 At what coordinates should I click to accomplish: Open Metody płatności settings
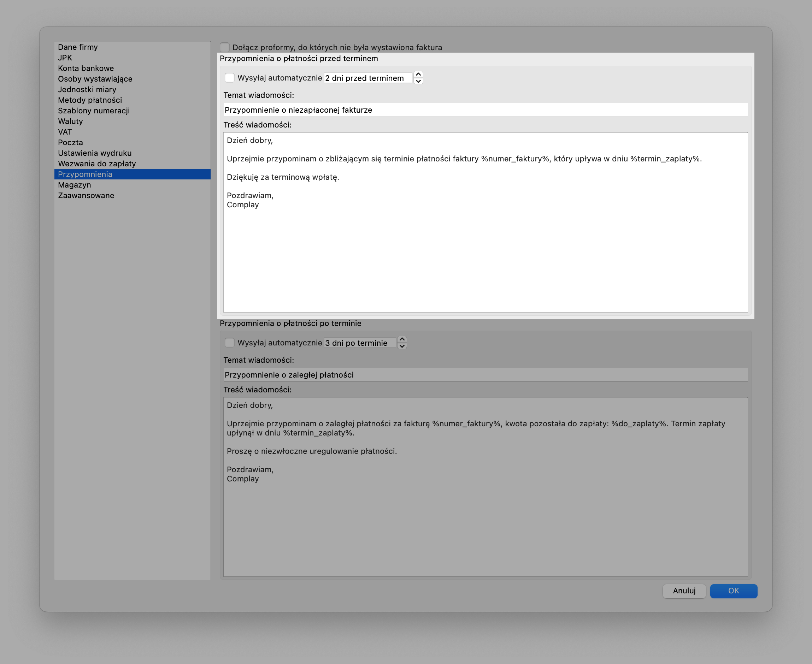[x=132, y=100]
